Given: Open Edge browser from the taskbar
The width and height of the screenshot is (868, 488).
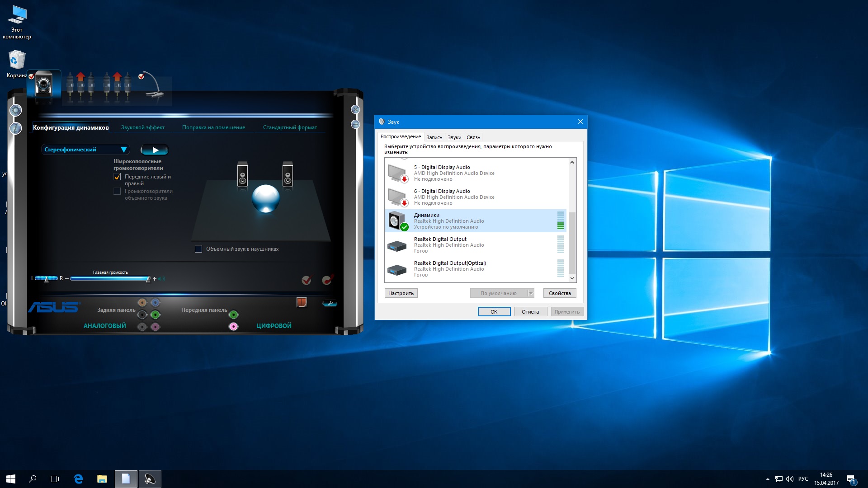Looking at the screenshot, I should [78, 479].
